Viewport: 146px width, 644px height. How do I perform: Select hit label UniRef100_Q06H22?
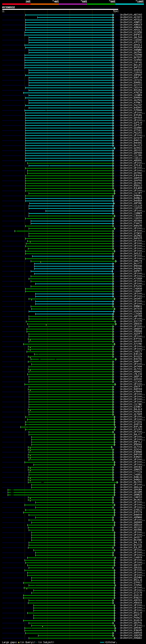(131, 70)
